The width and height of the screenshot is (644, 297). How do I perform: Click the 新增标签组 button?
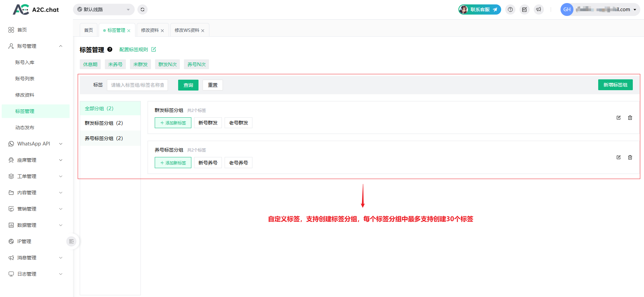[615, 85]
